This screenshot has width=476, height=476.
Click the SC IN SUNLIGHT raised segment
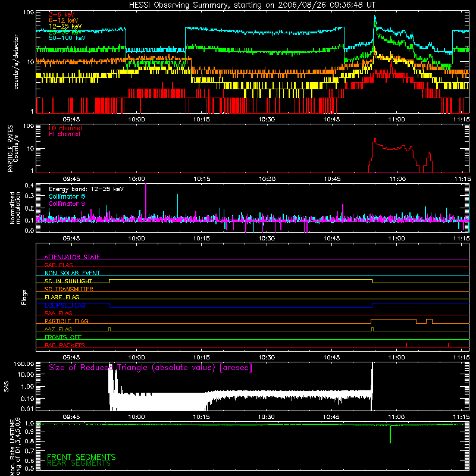pyautogui.click(x=241, y=279)
